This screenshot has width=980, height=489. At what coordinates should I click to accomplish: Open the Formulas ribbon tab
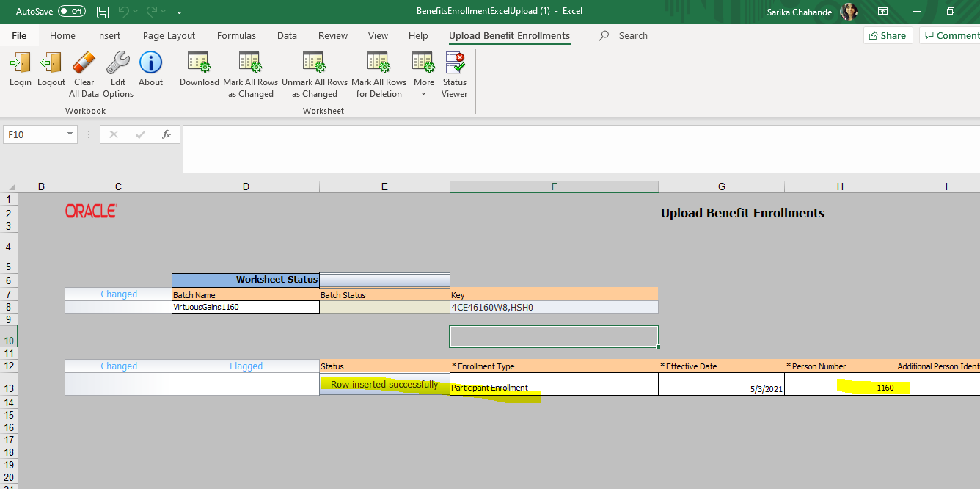coord(236,35)
